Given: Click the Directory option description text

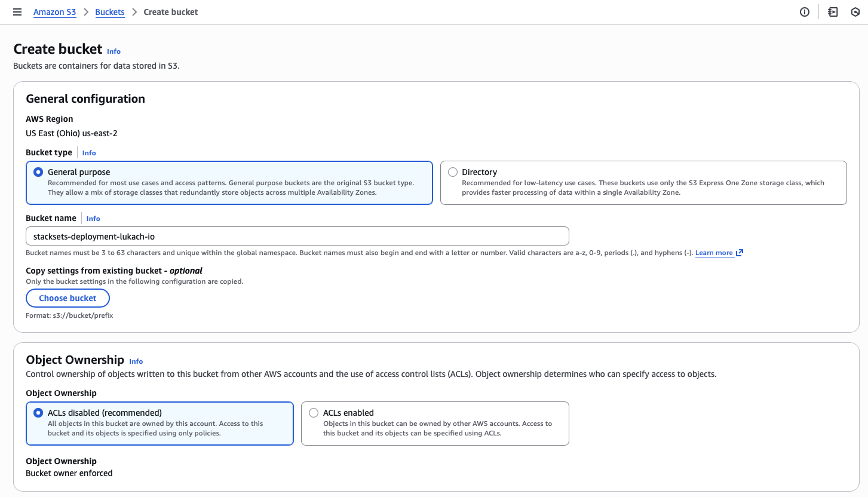Looking at the screenshot, I should (x=643, y=188).
